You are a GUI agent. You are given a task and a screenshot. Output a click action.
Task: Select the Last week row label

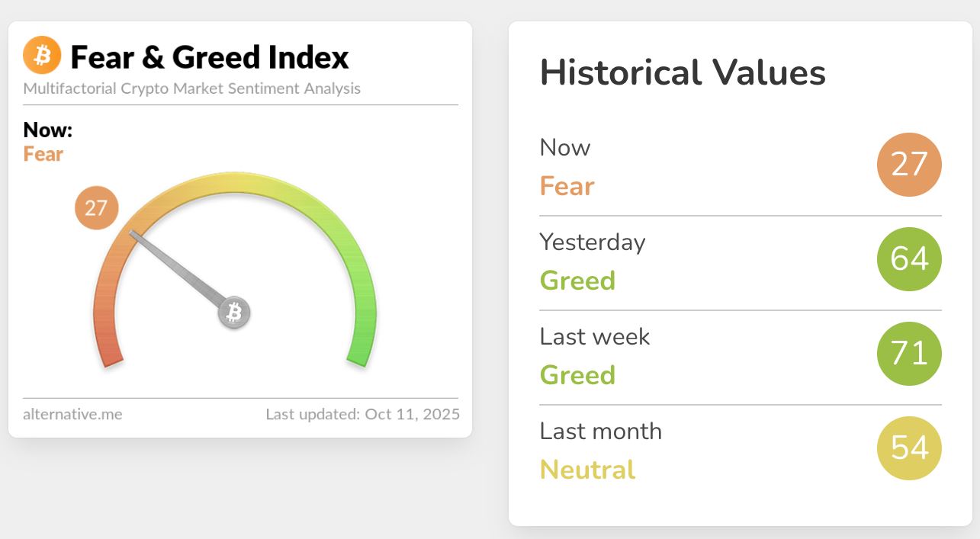(x=595, y=337)
